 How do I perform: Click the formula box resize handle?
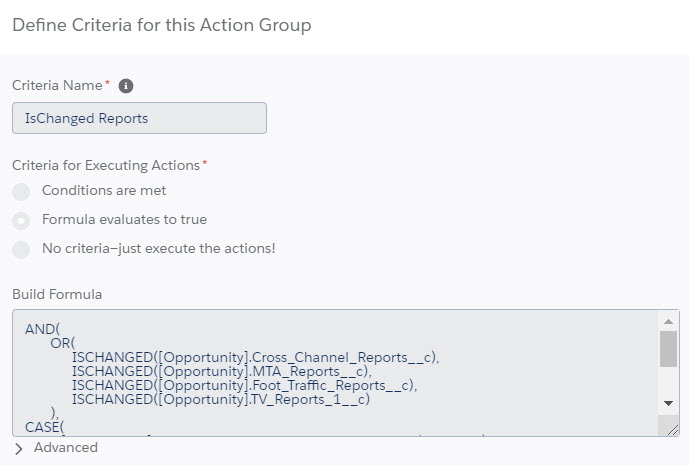[x=671, y=428]
